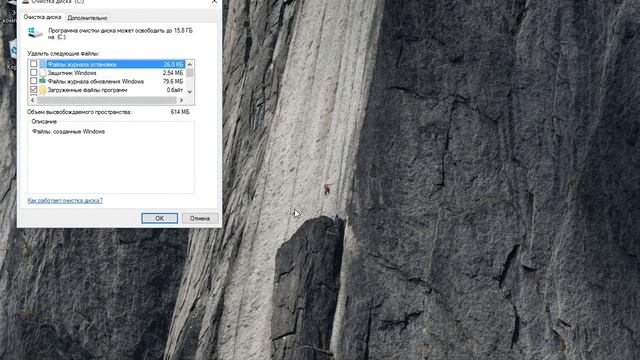Click the 614 МБ total space value

pos(180,111)
